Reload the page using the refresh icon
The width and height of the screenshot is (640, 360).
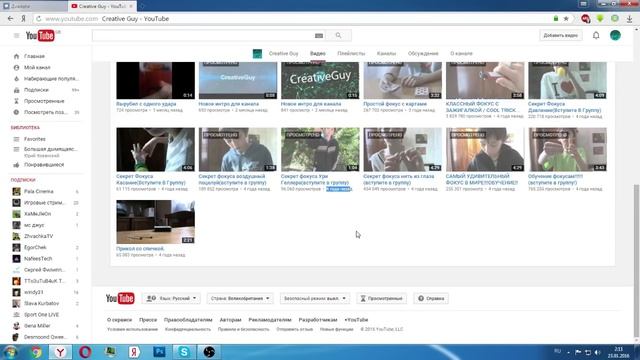39,19
